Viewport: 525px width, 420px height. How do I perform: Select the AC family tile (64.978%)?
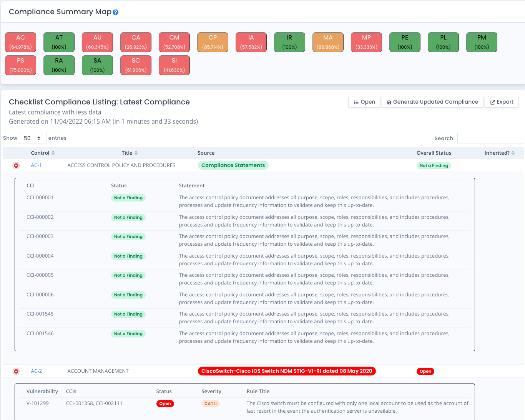tap(20, 42)
